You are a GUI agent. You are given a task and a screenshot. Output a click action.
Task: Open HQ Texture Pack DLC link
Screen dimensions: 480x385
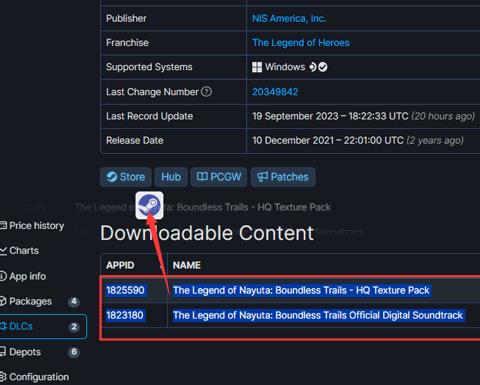[x=301, y=290]
